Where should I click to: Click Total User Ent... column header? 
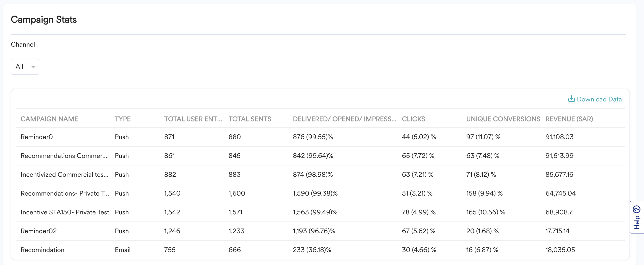coord(193,119)
